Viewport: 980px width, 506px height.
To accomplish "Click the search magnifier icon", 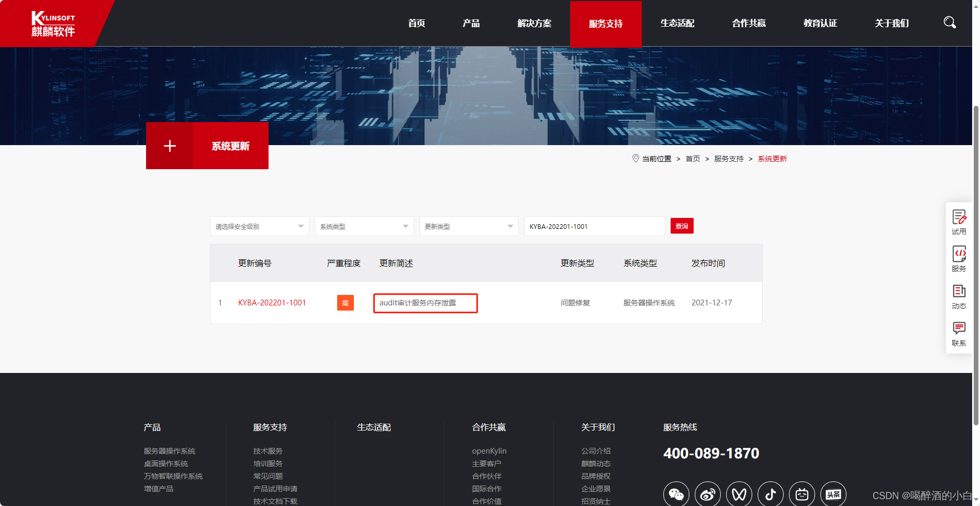I will (x=949, y=23).
